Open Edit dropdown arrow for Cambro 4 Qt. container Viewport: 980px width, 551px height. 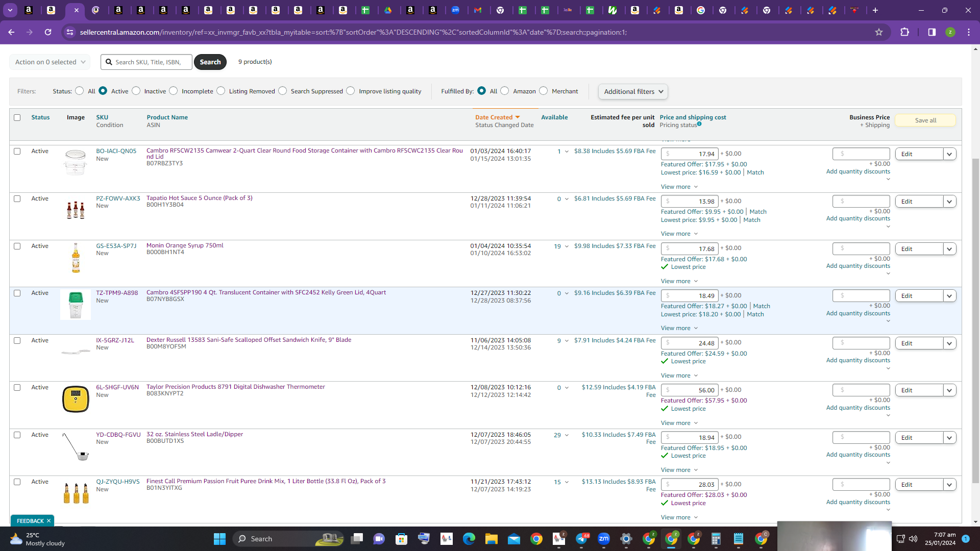[x=949, y=296]
